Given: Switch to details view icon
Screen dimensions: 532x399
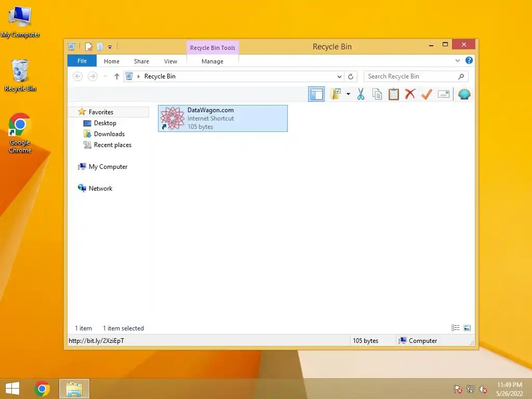Looking at the screenshot, I should [455, 328].
